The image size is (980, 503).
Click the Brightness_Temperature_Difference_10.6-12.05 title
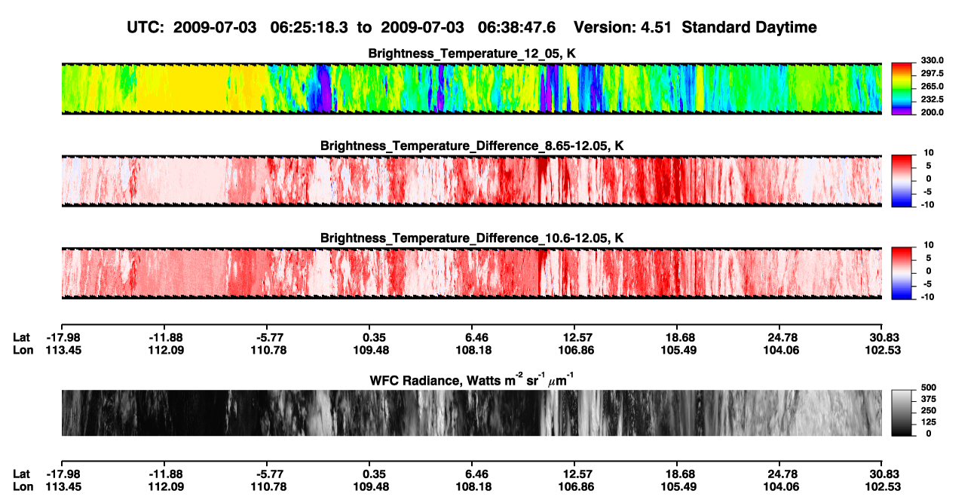[x=472, y=238]
